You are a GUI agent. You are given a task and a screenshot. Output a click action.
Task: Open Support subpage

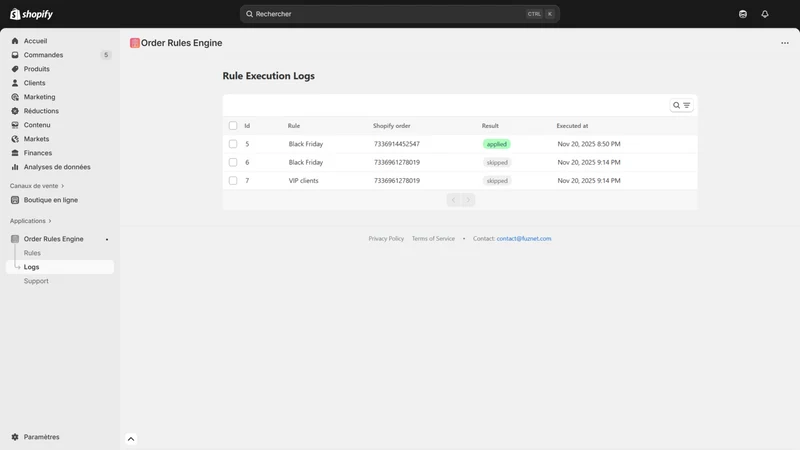36,281
